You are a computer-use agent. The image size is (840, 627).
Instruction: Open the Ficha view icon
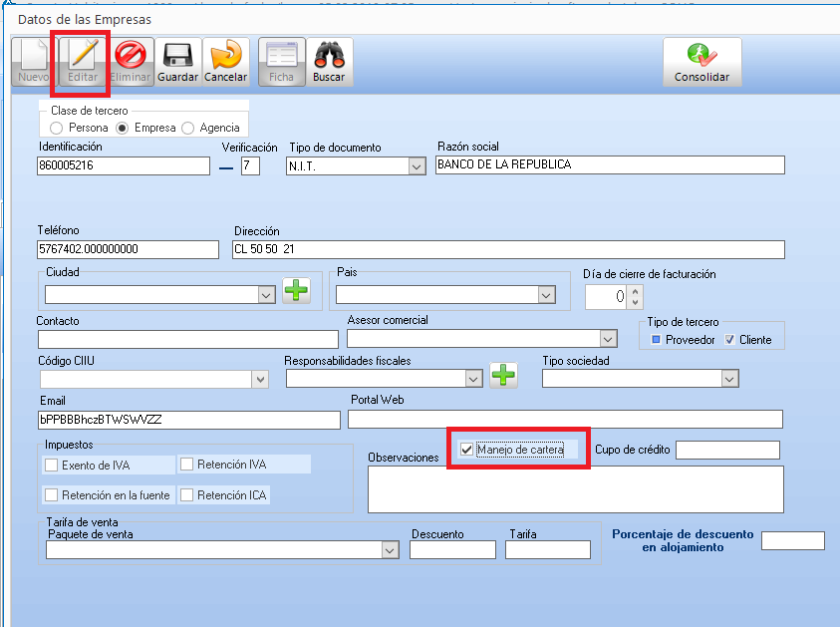click(x=281, y=62)
